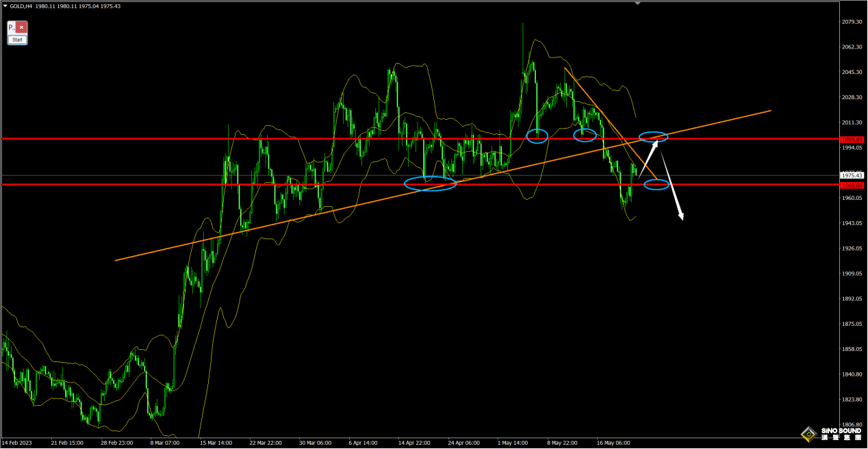Click the 2079.30 price scale label

coord(852,22)
